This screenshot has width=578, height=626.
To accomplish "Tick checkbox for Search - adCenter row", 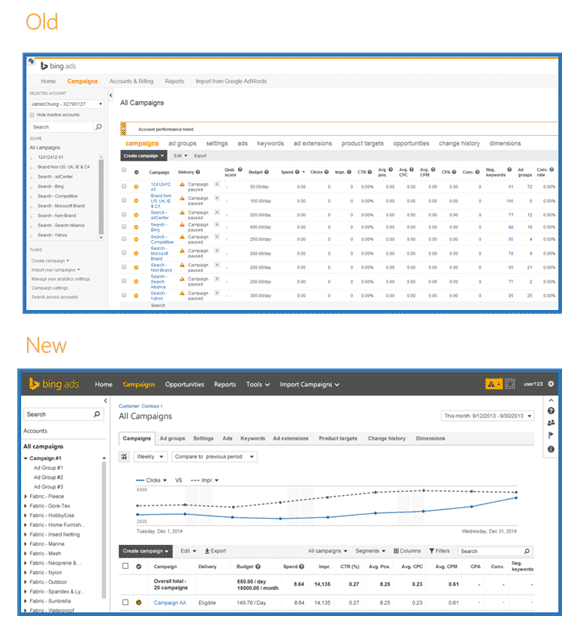I will 124,214.
